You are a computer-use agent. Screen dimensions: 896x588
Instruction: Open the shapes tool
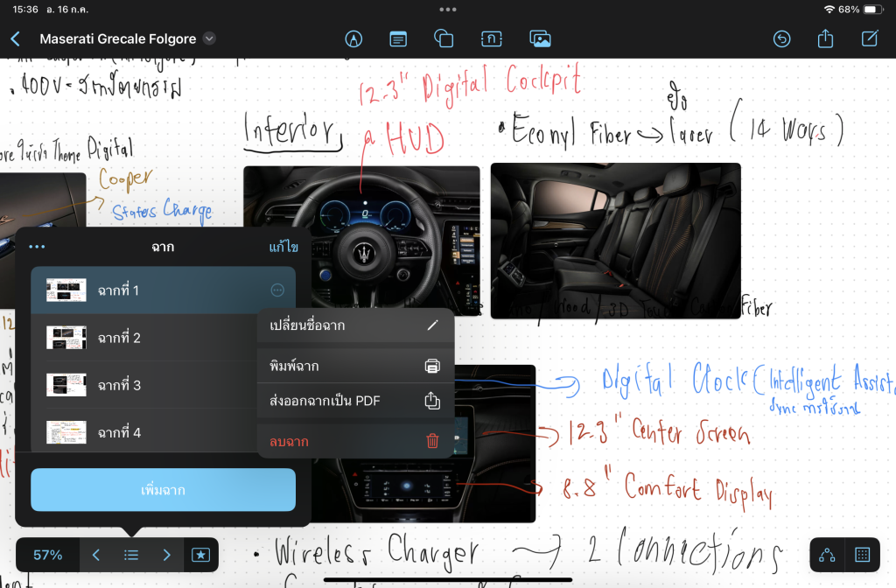point(444,38)
